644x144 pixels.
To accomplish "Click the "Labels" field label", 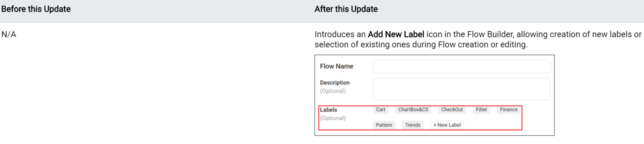I will pyautogui.click(x=328, y=110).
